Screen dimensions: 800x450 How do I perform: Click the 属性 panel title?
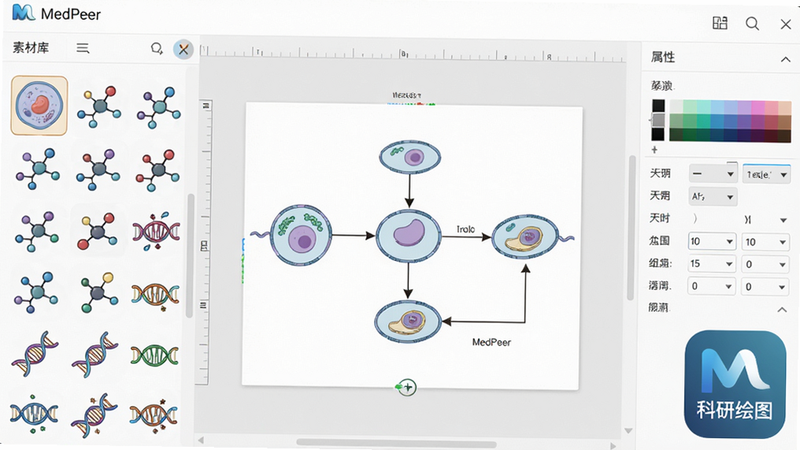(663, 57)
